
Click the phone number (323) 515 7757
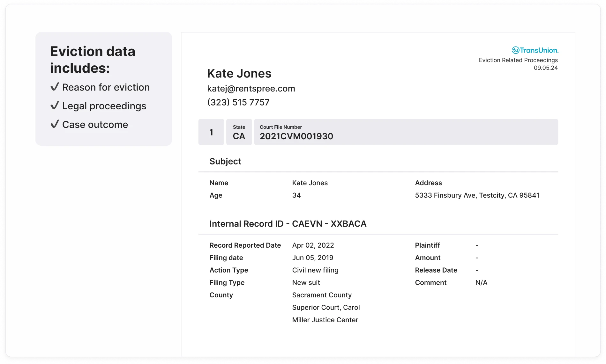[238, 102]
